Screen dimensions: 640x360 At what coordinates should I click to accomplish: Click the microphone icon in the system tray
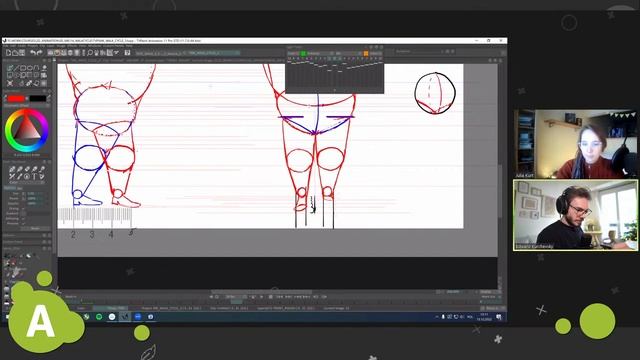point(443,317)
